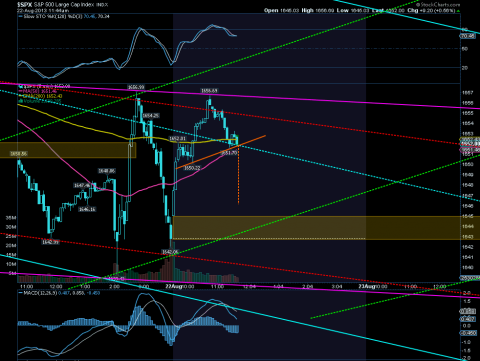Click the MACD(12,26,9) indicator legend
480x361 pixels.
(59, 293)
